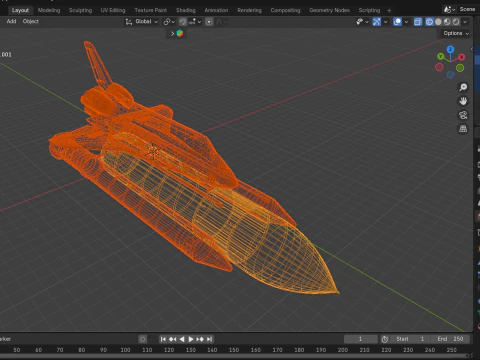Open the Animation workspace tab
The image size is (480, 360).
tap(216, 10)
